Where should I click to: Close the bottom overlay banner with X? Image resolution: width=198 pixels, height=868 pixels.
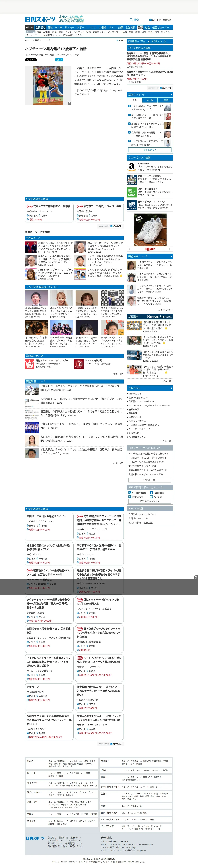click(196, 578)
